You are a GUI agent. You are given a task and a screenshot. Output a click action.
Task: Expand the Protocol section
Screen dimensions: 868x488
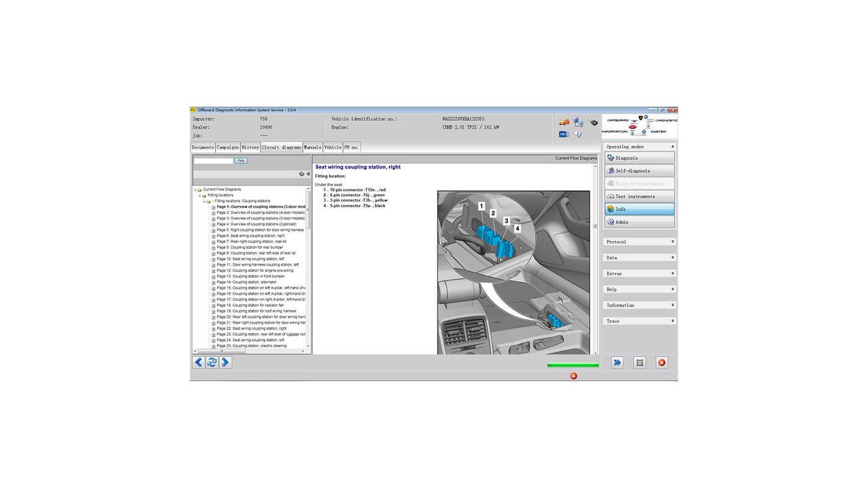click(x=673, y=242)
